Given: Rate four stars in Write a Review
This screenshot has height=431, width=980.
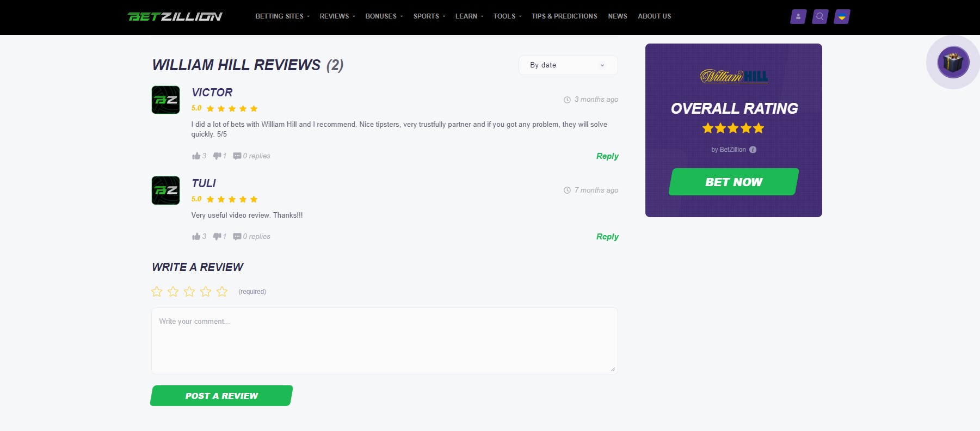Looking at the screenshot, I should [206, 292].
